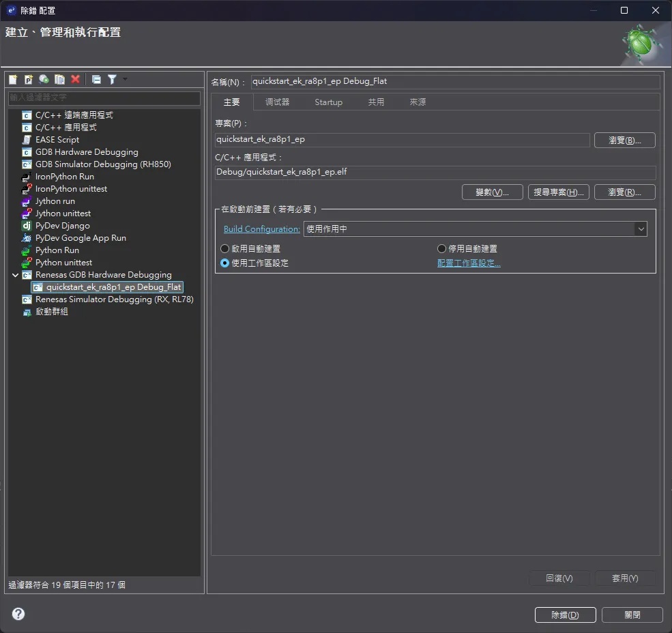The height and width of the screenshot is (633, 672).
Task: Collapse the Renesas GDB Hardware Debugging node
Action: pos(16,275)
